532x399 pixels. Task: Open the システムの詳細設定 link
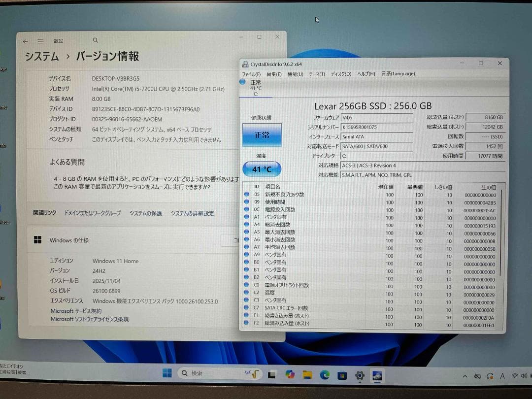click(x=192, y=213)
